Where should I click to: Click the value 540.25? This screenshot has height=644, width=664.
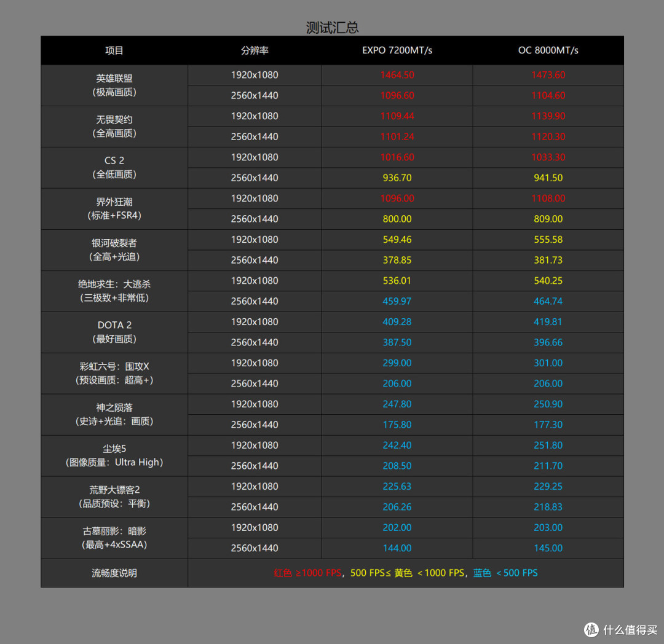548,281
